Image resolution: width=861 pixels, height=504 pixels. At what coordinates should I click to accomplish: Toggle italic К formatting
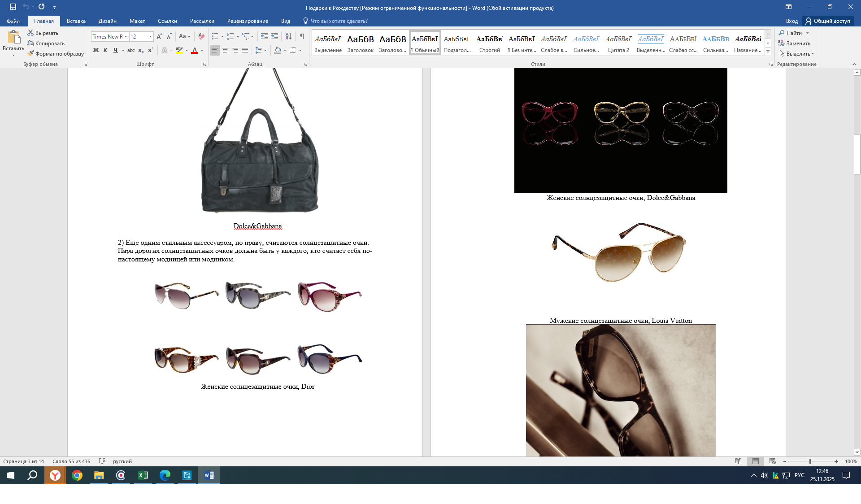[105, 50]
